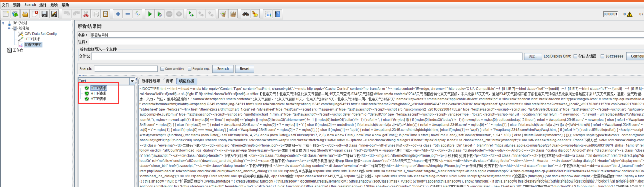Select 工作台 tree item
The image size is (644, 187).
(x=18, y=50)
